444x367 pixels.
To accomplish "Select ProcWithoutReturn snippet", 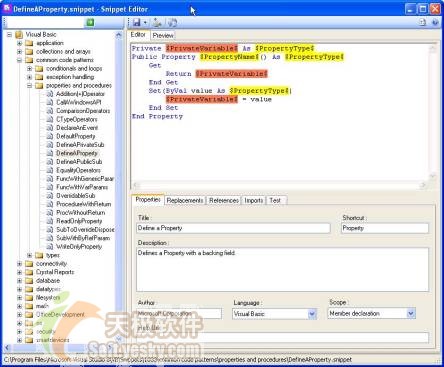I will pyautogui.click(x=81, y=213).
